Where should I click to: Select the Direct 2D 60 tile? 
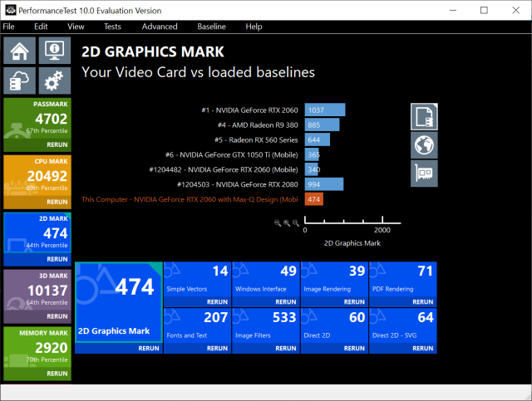(334, 325)
